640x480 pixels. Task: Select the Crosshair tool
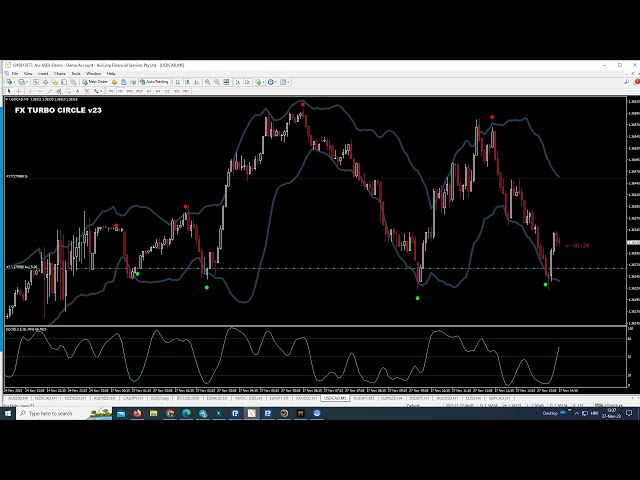point(19,91)
